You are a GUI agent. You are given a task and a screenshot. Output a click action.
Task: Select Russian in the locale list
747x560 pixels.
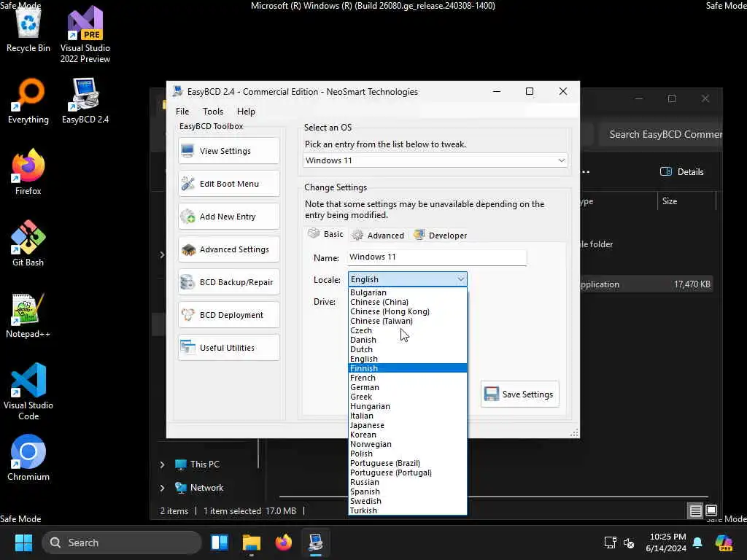click(x=407, y=482)
